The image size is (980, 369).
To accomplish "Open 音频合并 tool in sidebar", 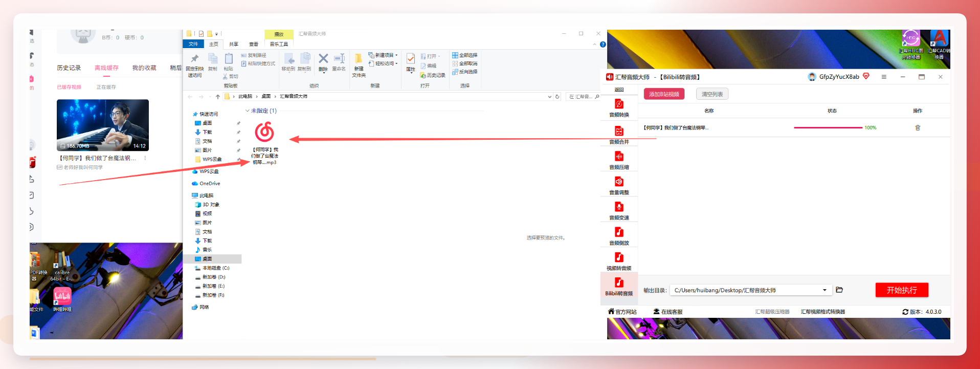I will pos(619,135).
